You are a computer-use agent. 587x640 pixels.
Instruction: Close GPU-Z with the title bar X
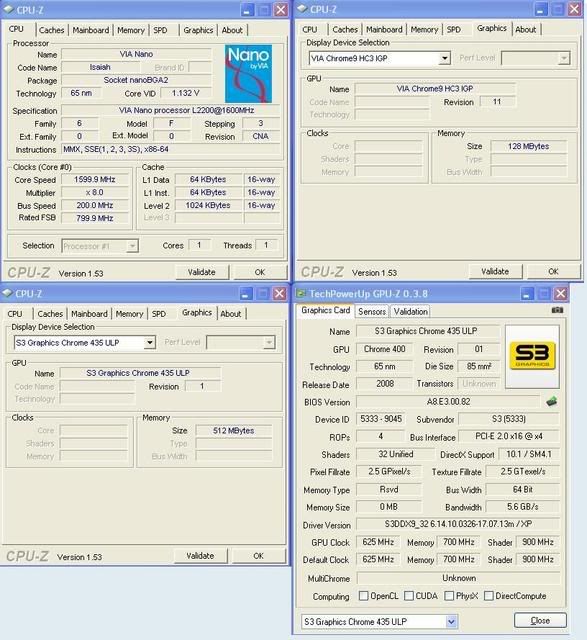(561, 293)
